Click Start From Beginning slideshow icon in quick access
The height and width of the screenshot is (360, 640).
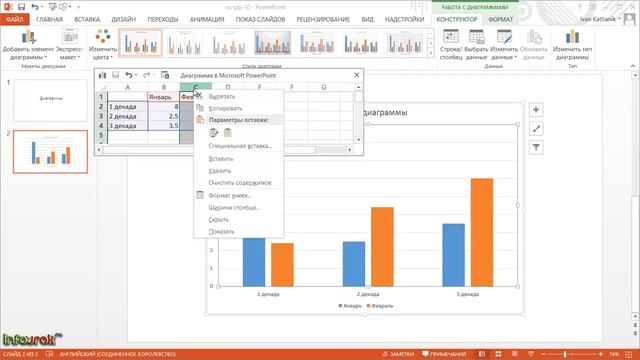pos(53,7)
